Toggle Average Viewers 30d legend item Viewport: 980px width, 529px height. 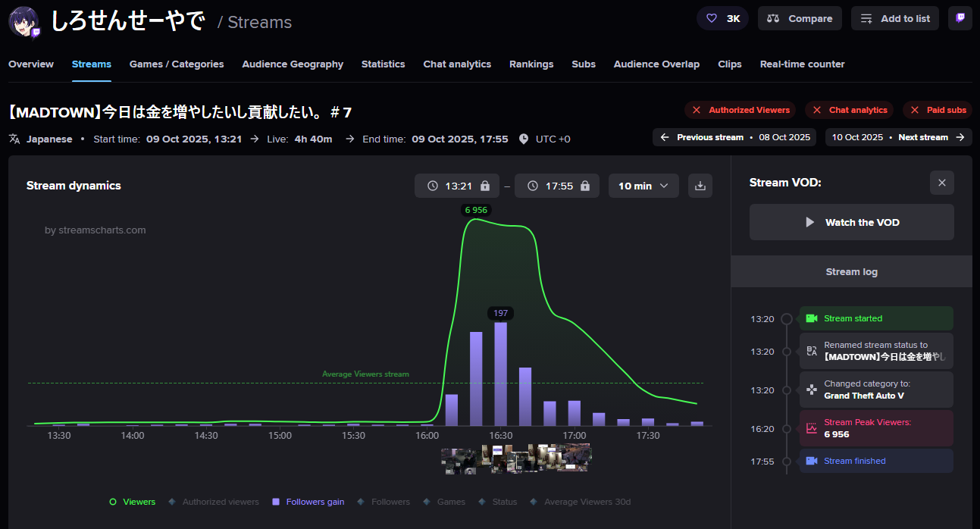[581, 502]
